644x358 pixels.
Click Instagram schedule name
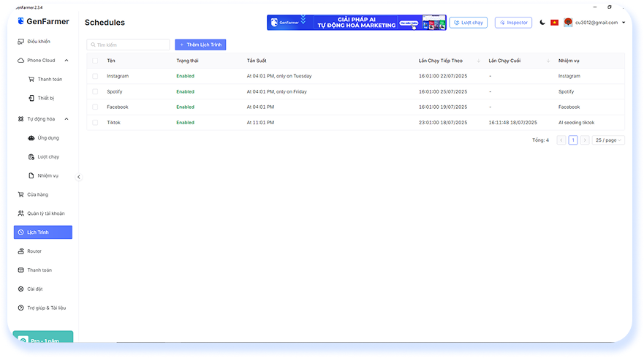(118, 76)
